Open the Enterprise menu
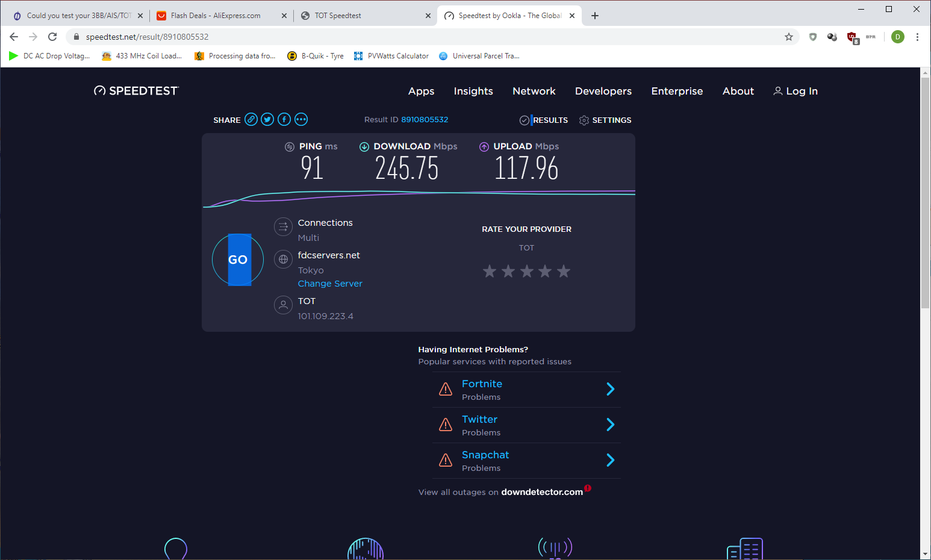The image size is (931, 560). point(677,91)
